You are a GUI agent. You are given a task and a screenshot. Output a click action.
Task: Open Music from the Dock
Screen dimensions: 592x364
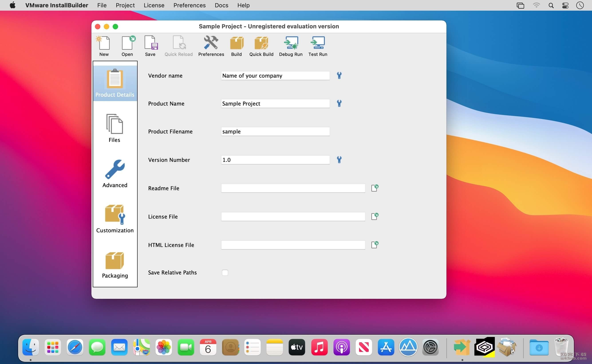319,347
